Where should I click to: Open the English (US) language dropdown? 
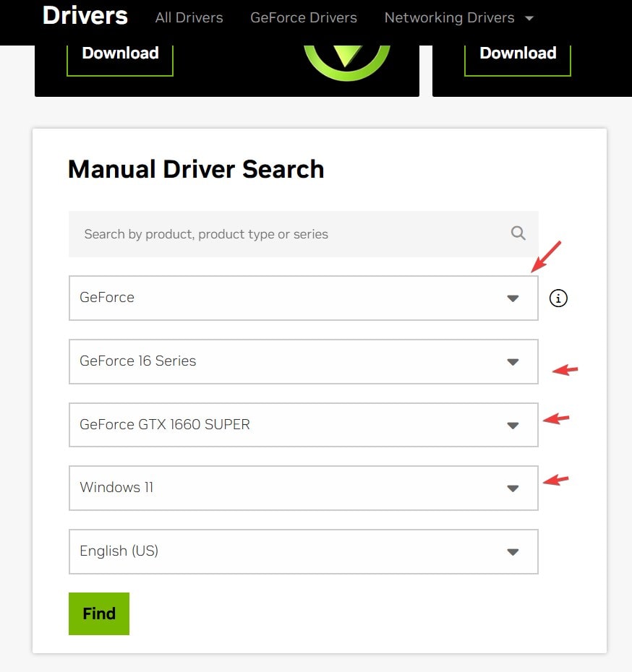(304, 551)
